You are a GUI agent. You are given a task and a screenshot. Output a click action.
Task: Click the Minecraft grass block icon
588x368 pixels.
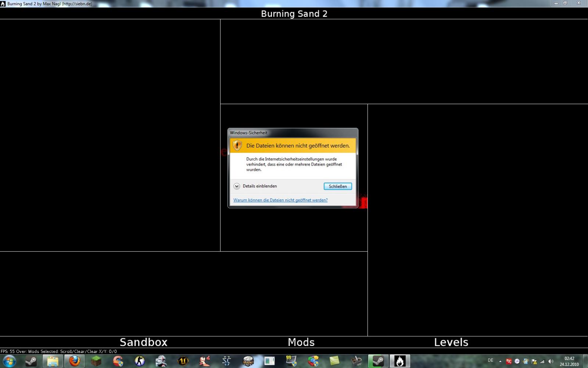pyautogui.click(x=96, y=361)
